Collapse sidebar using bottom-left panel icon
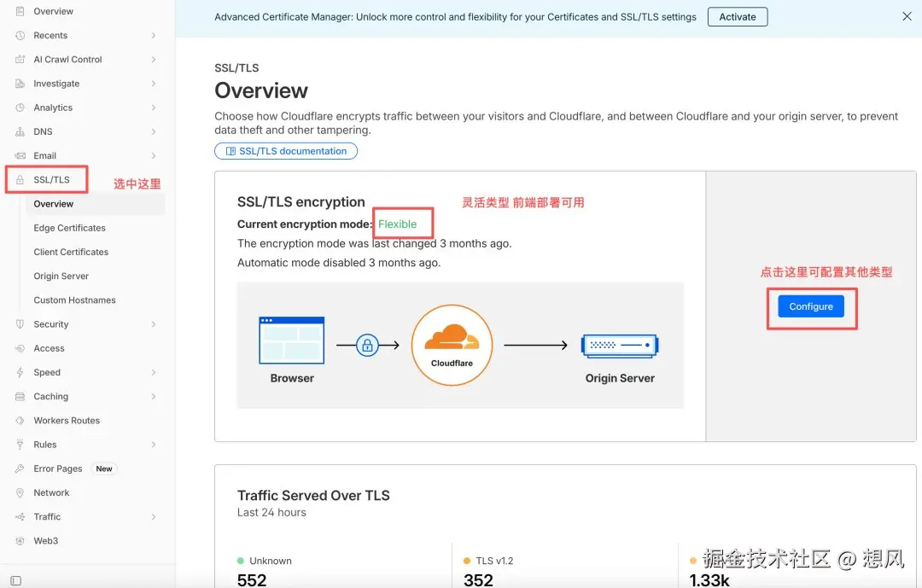Viewport: 922px width, 588px height. point(16,581)
